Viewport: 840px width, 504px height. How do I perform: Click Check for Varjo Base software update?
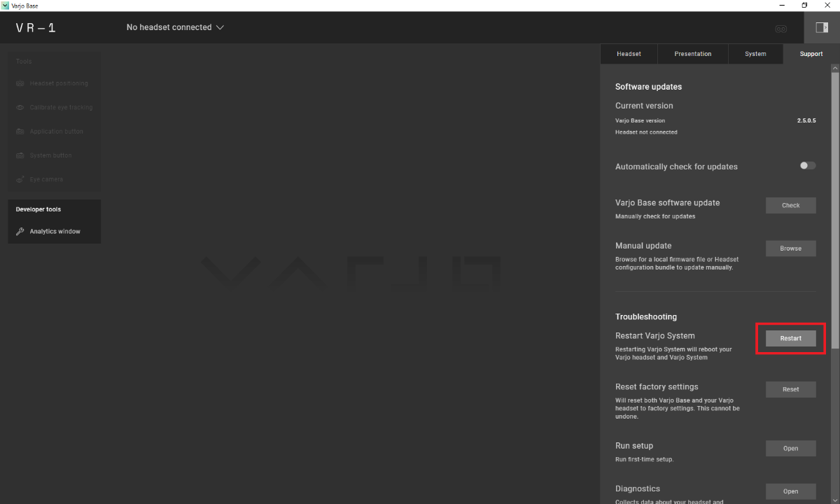tap(790, 206)
